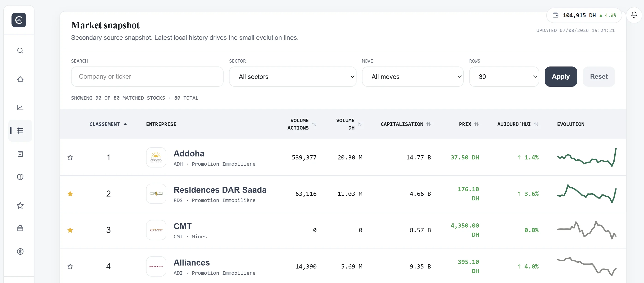Viewport: 644px width, 283px height.
Task: Open the Residences DAR Saada name link
Action: [220, 190]
